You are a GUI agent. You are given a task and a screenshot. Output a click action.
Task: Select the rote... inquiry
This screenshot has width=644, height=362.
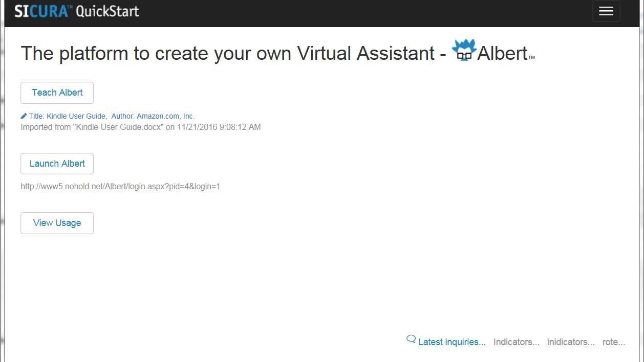click(x=613, y=342)
